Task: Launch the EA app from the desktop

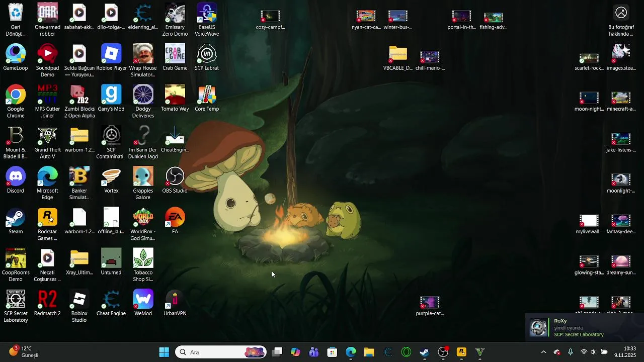Action: coord(175,221)
